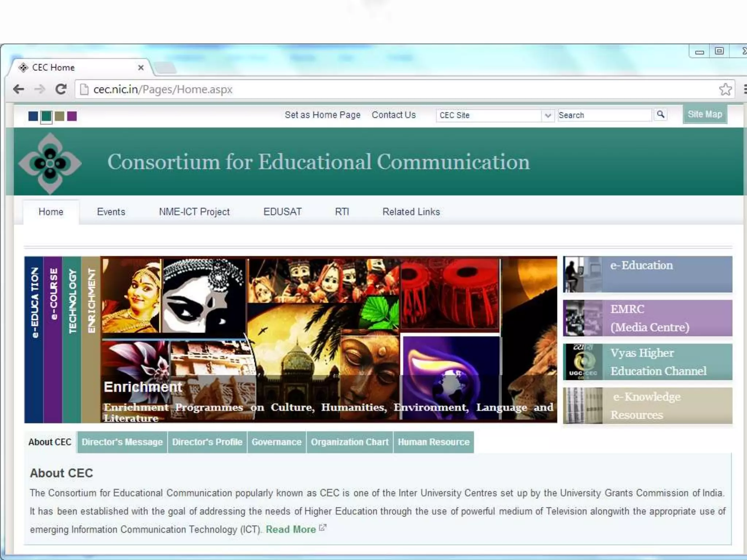Click the search magnifier icon

[x=661, y=115]
